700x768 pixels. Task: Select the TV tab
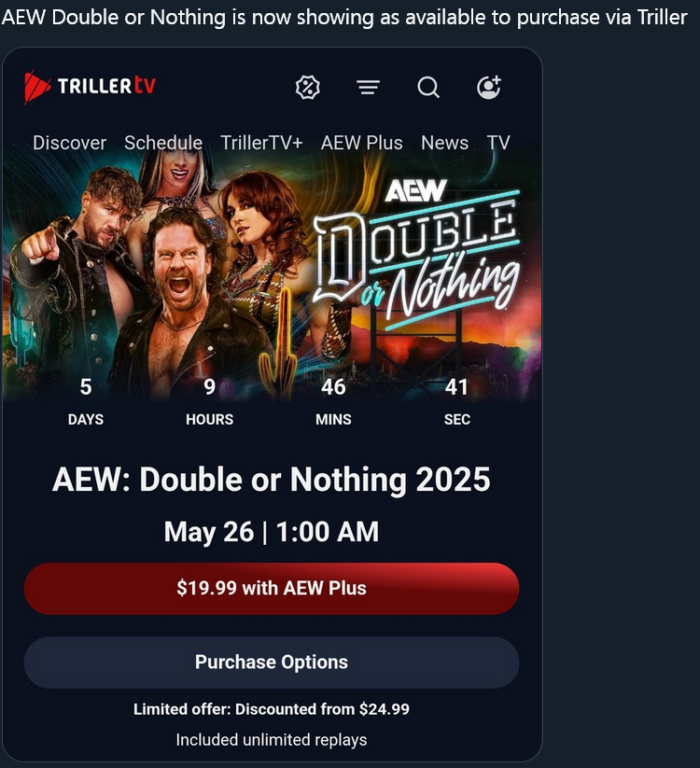click(498, 143)
